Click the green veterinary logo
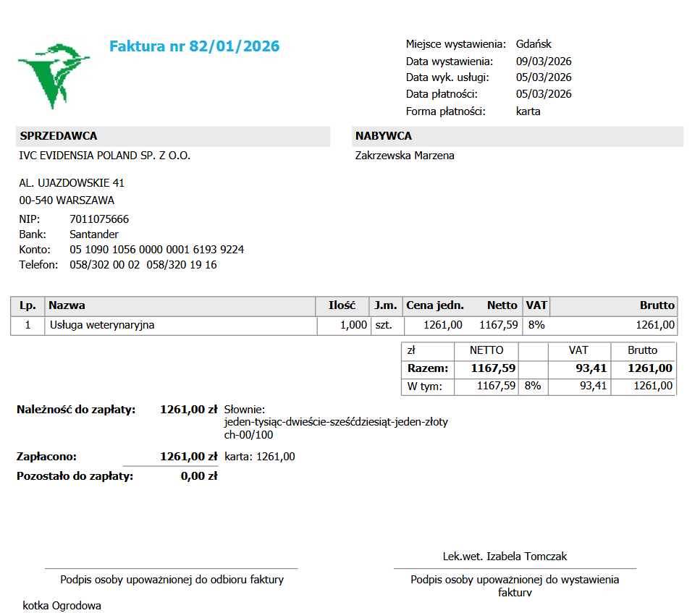Viewport: 700px width, 613px height. click(x=54, y=76)
